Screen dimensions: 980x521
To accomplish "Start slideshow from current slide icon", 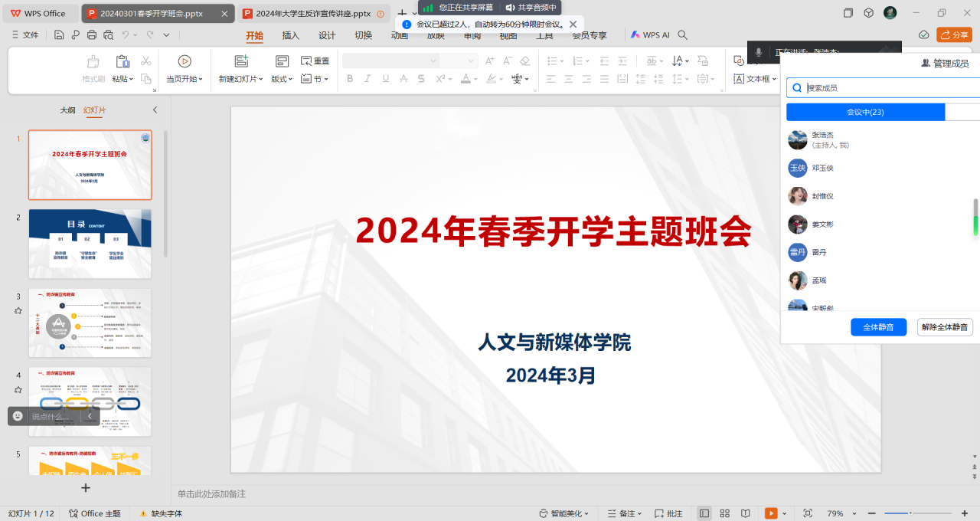I will [185, 61].
